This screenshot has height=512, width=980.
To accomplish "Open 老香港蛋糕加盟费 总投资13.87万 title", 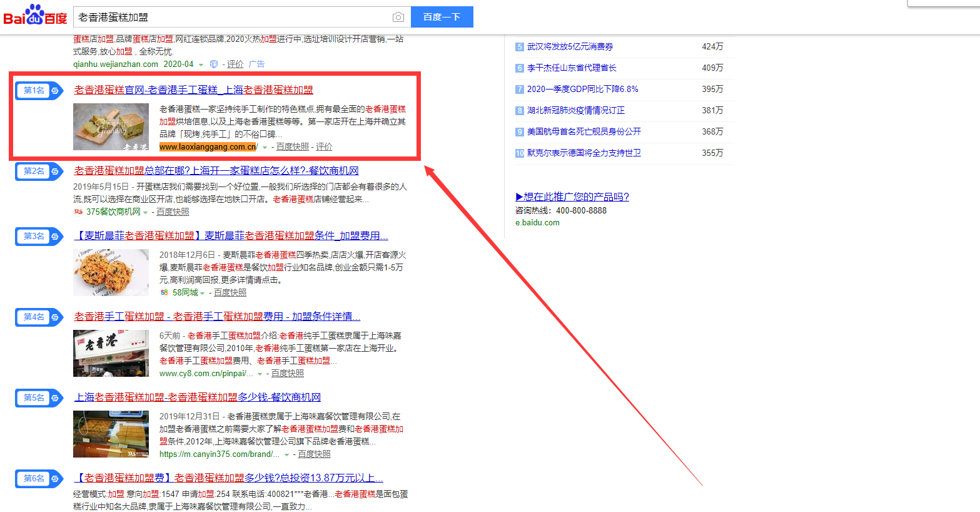I will [x=229, y=478].
